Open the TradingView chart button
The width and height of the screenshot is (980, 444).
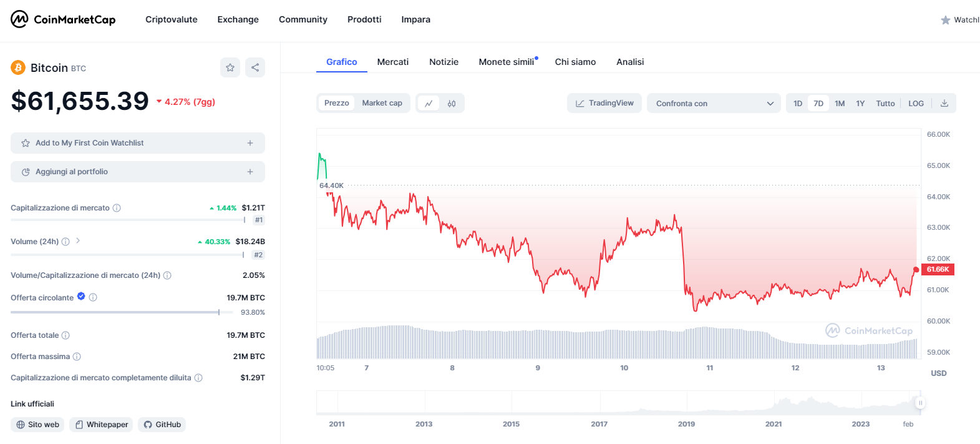pyautogui.click(x=604, y=103)
